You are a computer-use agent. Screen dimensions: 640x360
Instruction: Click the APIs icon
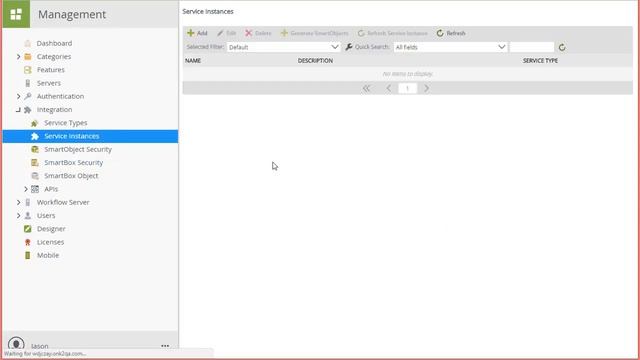click(x=35, y=189)
